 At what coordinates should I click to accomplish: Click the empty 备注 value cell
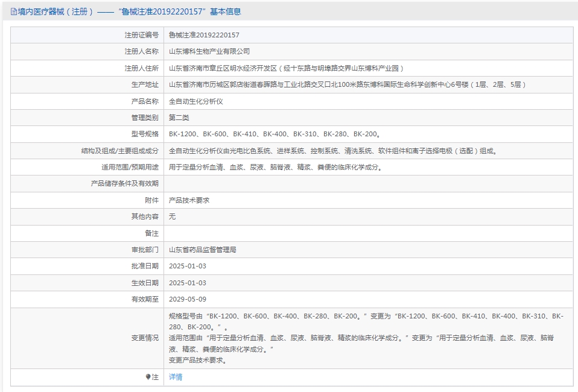pos(368,233)
